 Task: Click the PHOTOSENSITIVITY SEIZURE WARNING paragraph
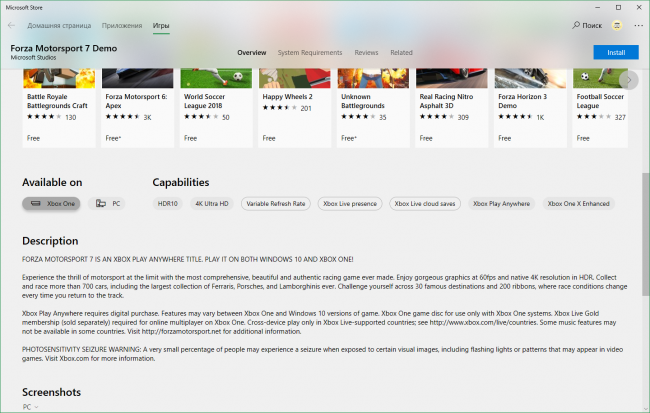point(322,354)
